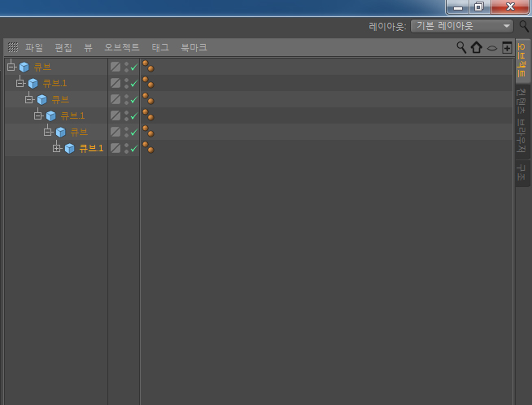Click the cube icon of fourth-level 큐브.1
Viewport: 532px width, 405px height.
tap(51, 115)
